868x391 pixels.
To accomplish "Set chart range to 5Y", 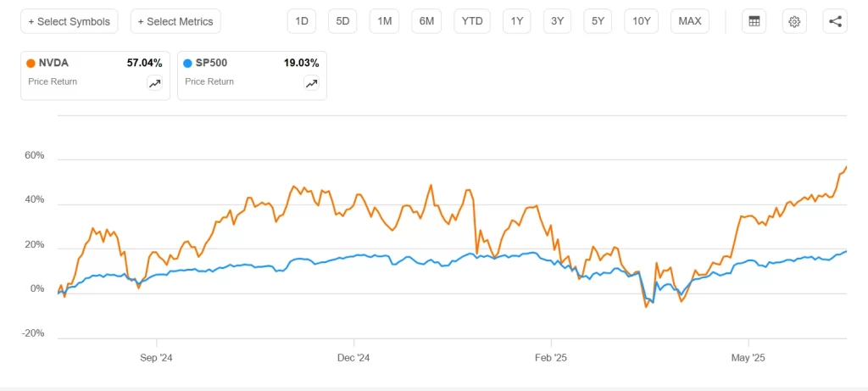I will coord(598,21).
